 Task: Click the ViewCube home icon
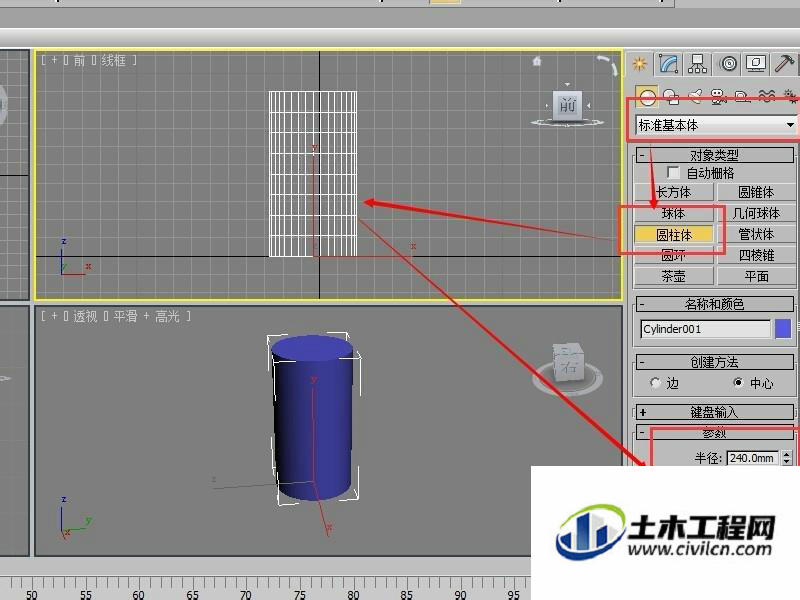[537, 61]
